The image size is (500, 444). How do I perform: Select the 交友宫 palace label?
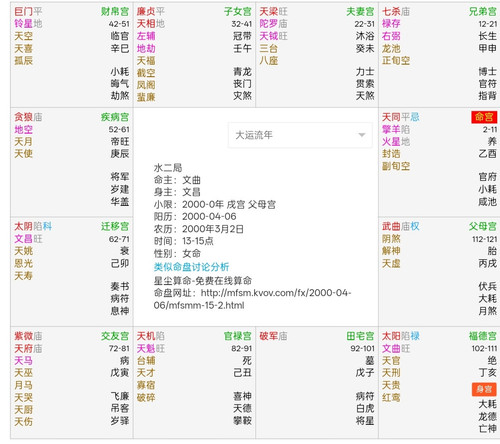click(x=115, y=336)
